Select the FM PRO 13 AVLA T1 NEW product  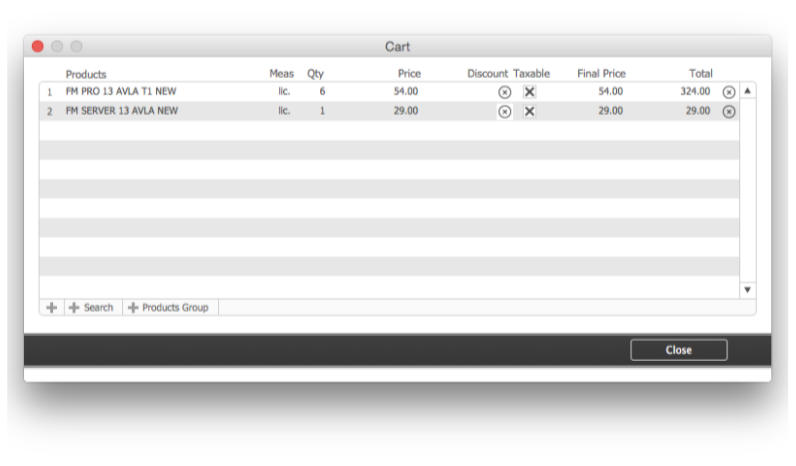121,92
